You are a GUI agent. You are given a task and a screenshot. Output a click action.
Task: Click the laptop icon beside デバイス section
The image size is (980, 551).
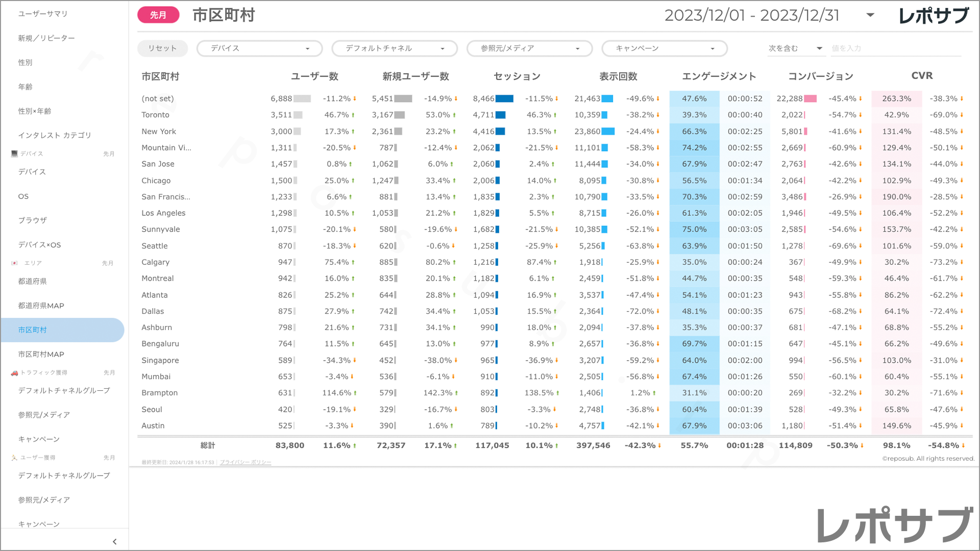pos(14,154)
